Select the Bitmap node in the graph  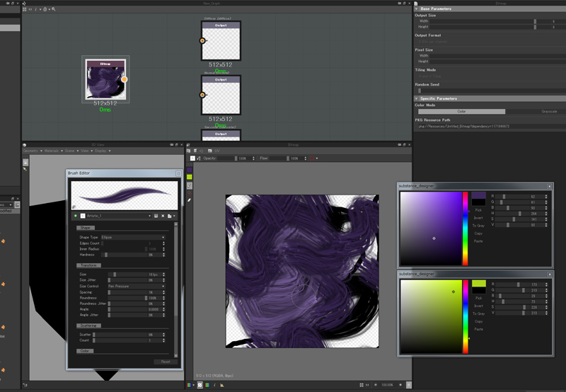[105, 79]
